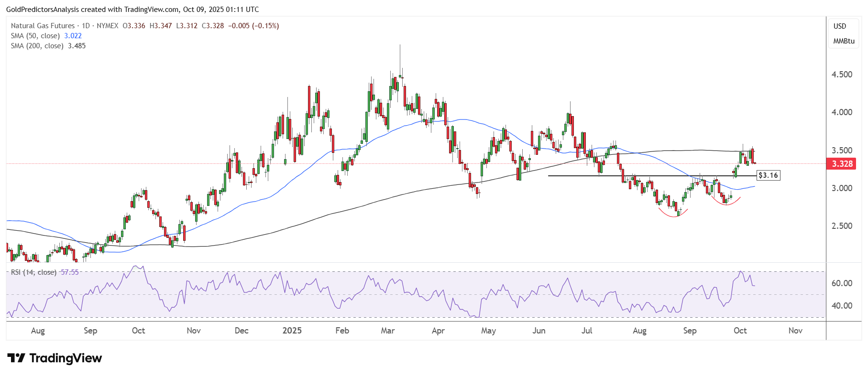
Task: Click the 2025 year marker on time axis
Action: click(292, 331)
